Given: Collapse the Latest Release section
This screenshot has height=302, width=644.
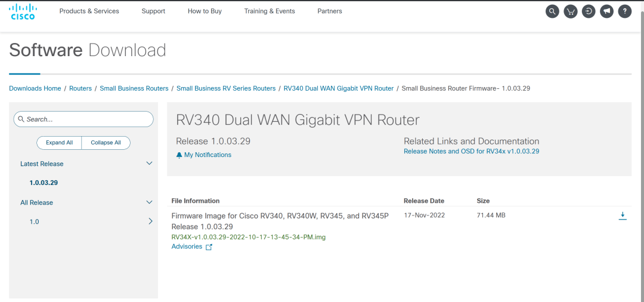Looking at the screenshot, I should pos(149,164).
